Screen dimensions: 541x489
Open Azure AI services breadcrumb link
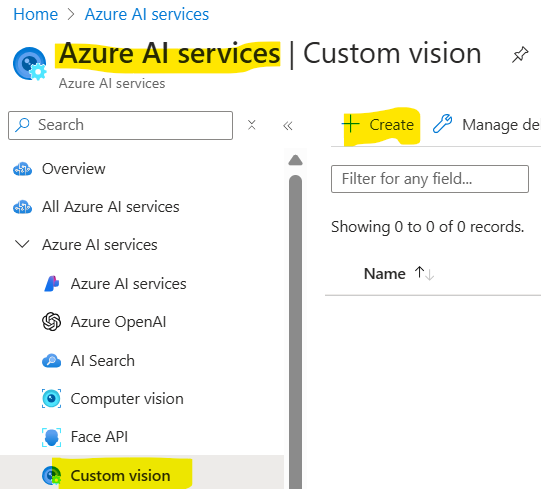click(147, 14)
